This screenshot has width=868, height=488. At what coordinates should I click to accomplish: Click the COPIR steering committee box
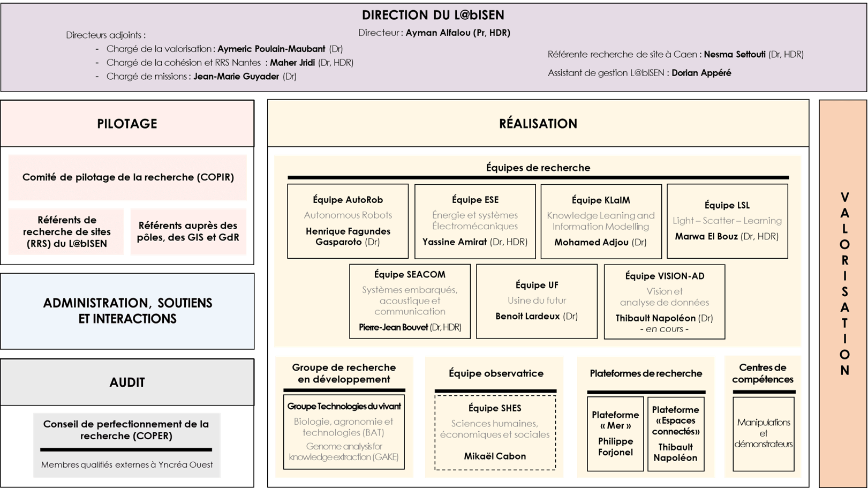(x=127, y=177)
